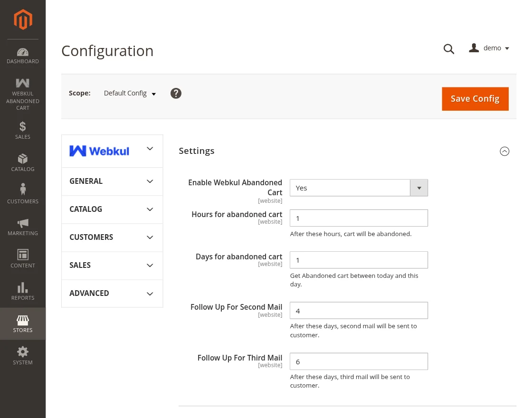Viewport: 532px width, 418px height.
Task: Click the scope help question mark icon
Action: pos(176,93)
